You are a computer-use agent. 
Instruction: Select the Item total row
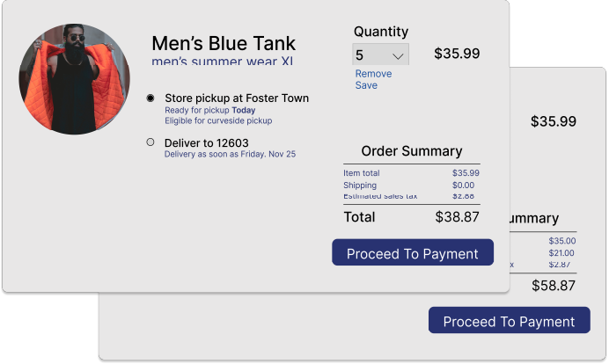coord(411,173)
